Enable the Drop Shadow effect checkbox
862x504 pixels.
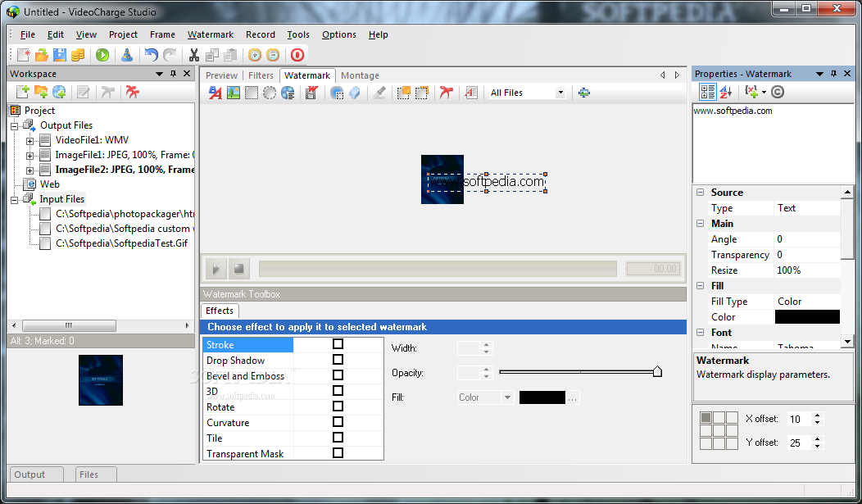tap(338, 360)
